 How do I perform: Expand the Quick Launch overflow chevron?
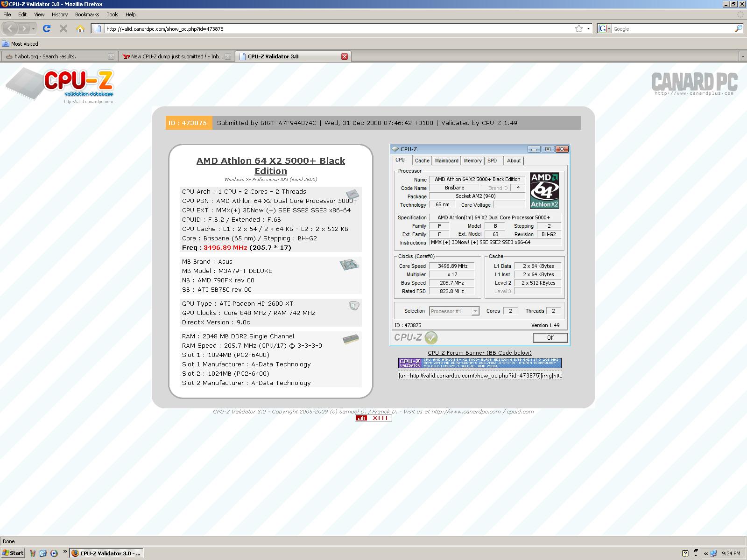(x=65, y=553)
